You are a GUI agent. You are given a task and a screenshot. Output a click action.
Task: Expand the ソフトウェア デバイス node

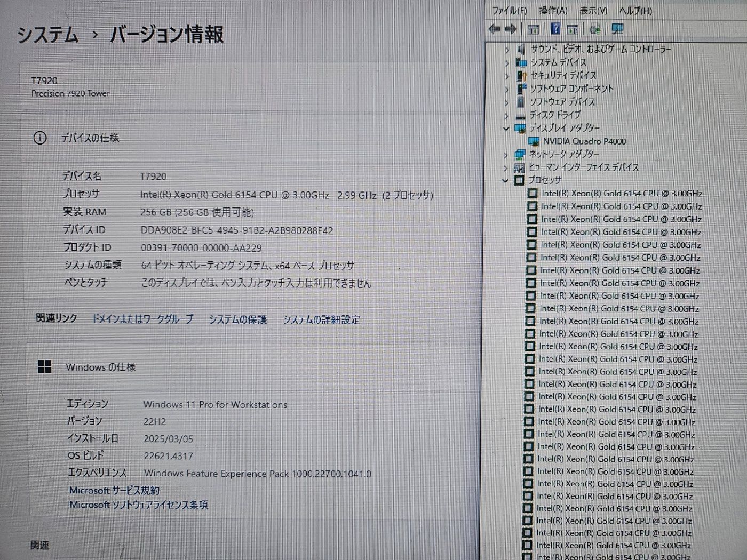click(507, 102)
